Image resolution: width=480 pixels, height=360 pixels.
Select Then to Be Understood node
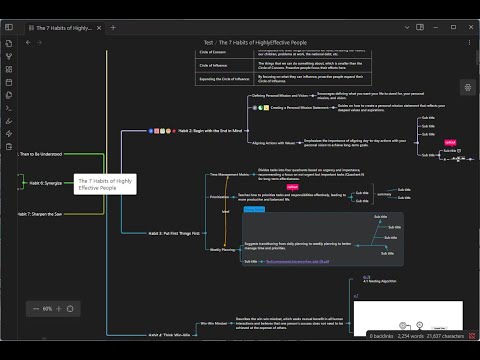(40, 154)
